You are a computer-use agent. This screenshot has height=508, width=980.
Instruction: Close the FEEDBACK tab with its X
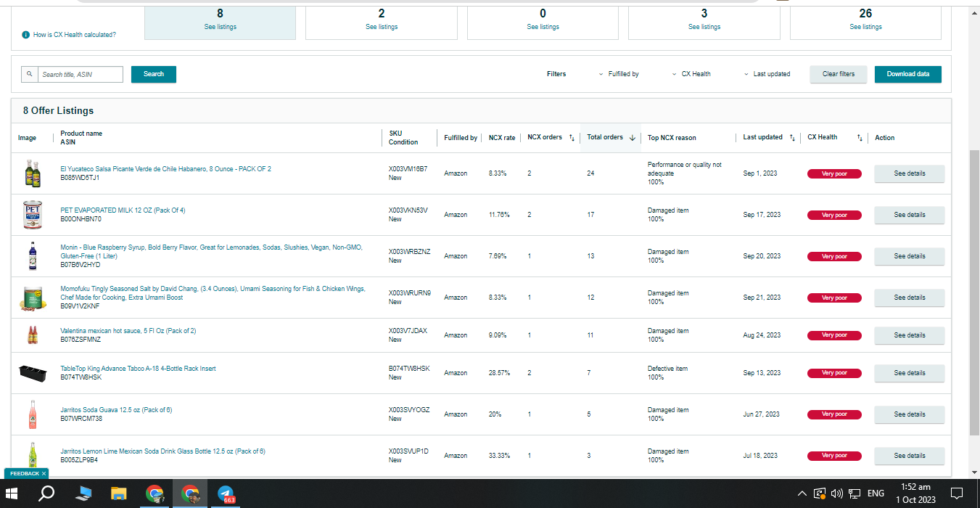pyautogui.click(x=44, y=474)
